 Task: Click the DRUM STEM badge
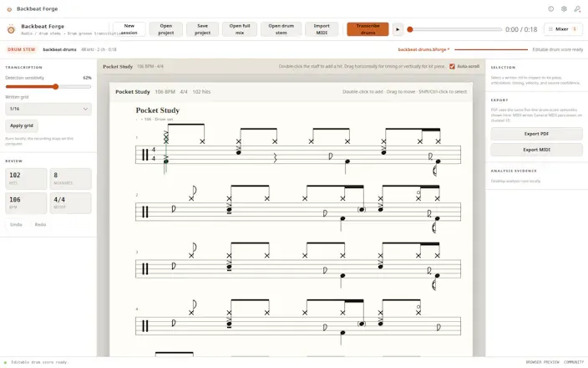tap(22, 49)
